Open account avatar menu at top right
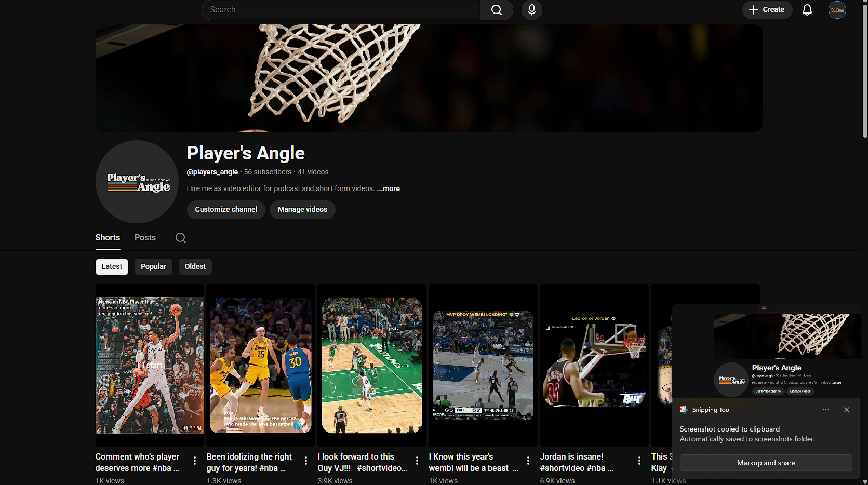Viewport: 868px width, 485px height. tap(837, 10)
